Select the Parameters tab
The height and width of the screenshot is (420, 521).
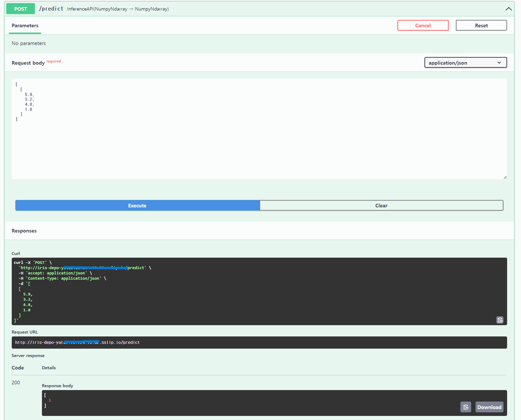click(x=25, y=26)
